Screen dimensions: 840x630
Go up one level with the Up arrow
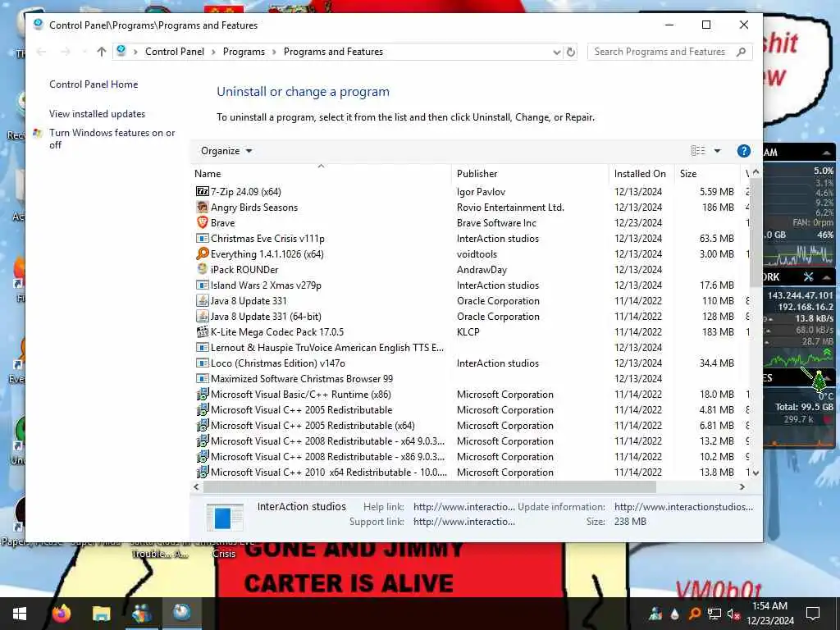pos(101,52)
